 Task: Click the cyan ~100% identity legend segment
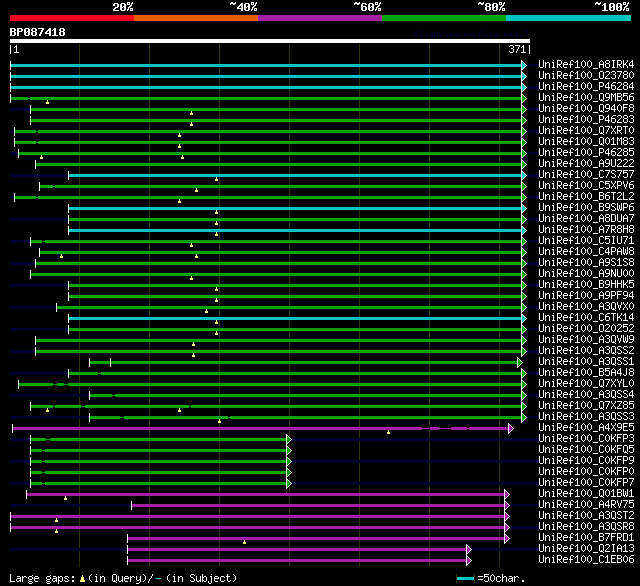click(569, 18)
